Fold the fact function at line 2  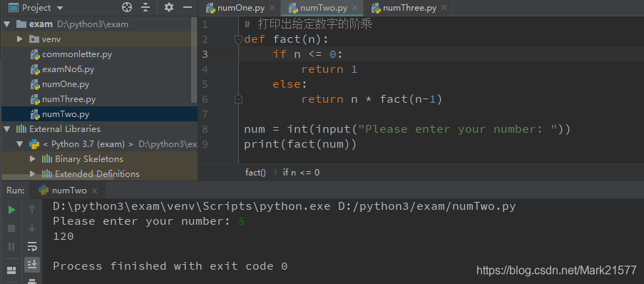[237, 39]
